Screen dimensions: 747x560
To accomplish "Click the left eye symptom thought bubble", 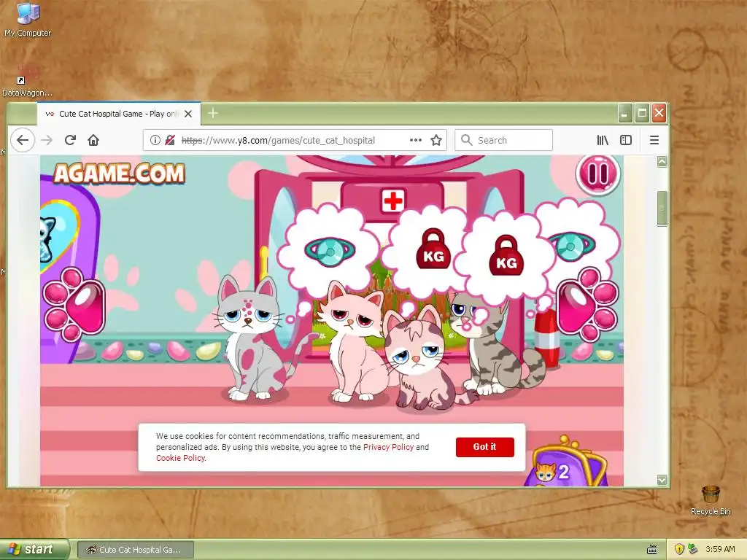I will click(x=329, y=251).
